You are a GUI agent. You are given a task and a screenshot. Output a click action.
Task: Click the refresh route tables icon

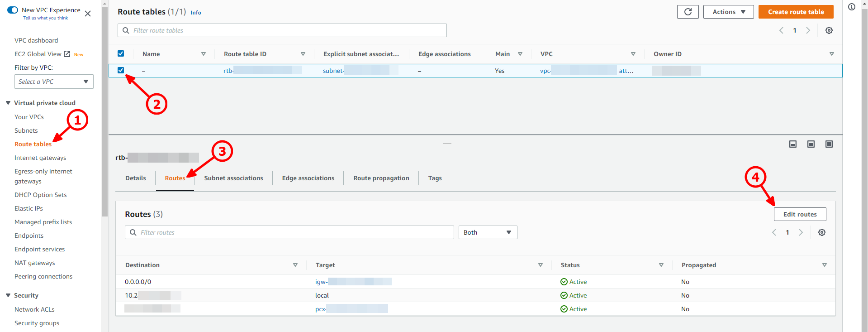coord(688,12)
